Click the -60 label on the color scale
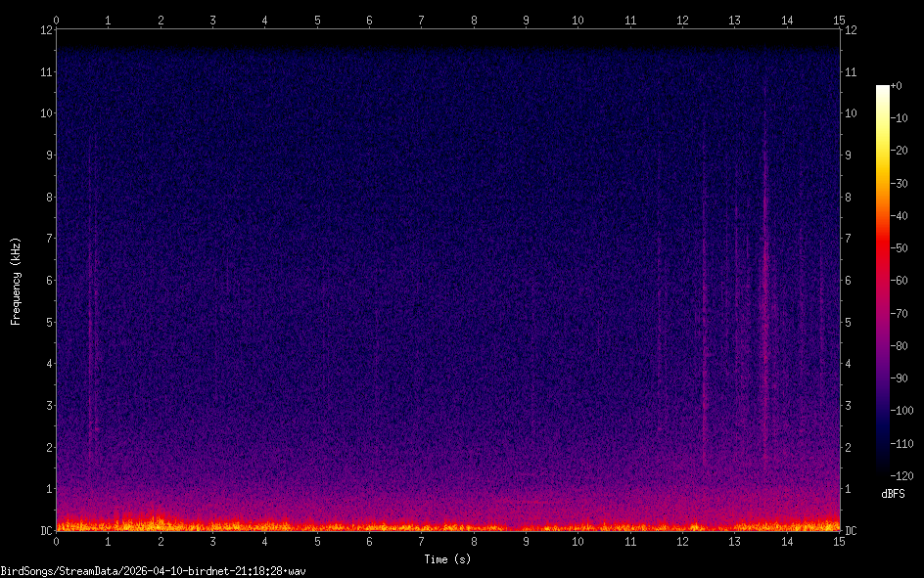 click(897, 281)
